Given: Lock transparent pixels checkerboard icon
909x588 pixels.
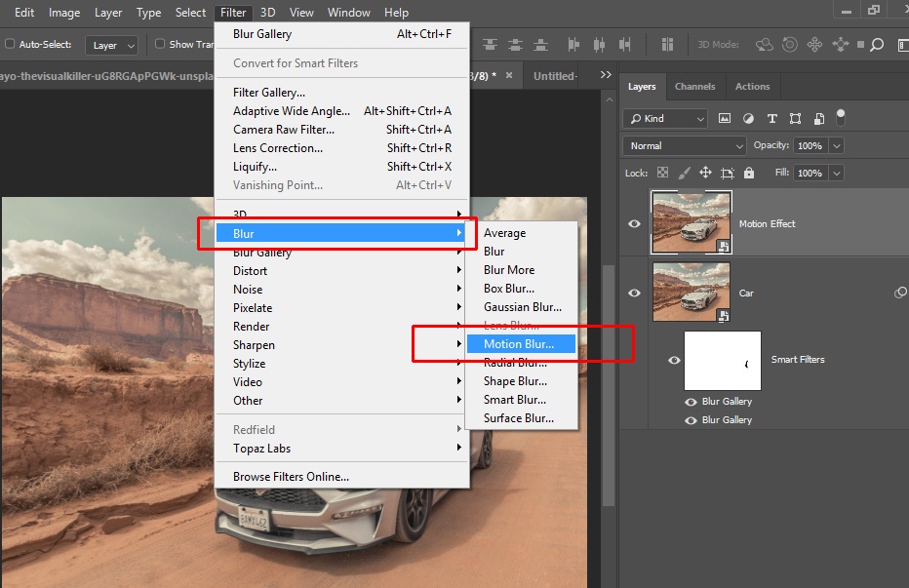Looking at the screenshot, I should point(663,173).
